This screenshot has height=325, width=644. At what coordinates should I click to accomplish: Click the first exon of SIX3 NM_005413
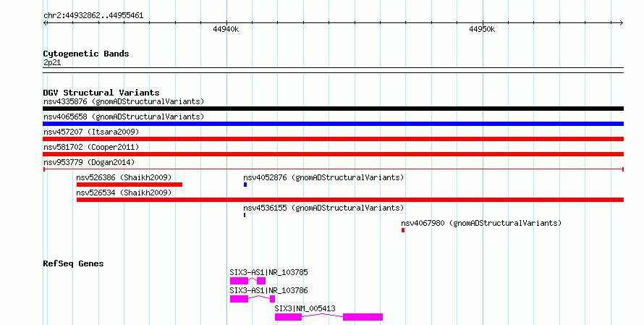tap(288, 317)
